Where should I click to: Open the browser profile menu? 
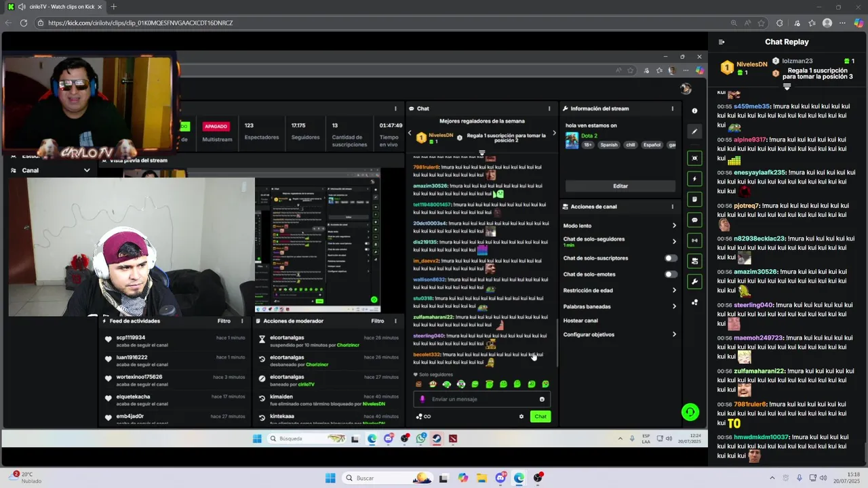coord(827,22)
